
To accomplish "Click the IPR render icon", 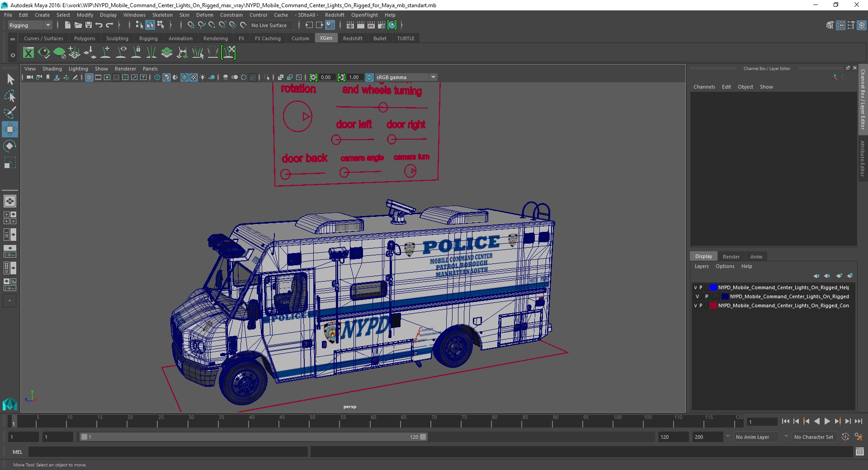I will coord(371,25).
